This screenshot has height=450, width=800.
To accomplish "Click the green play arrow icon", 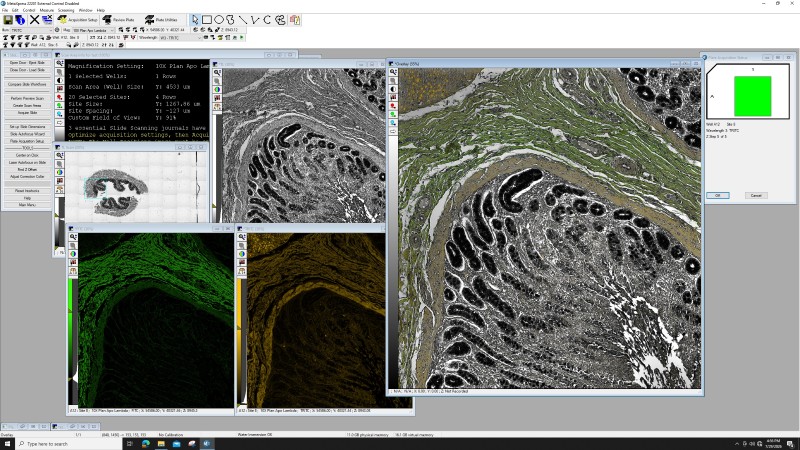I will 241,37.
